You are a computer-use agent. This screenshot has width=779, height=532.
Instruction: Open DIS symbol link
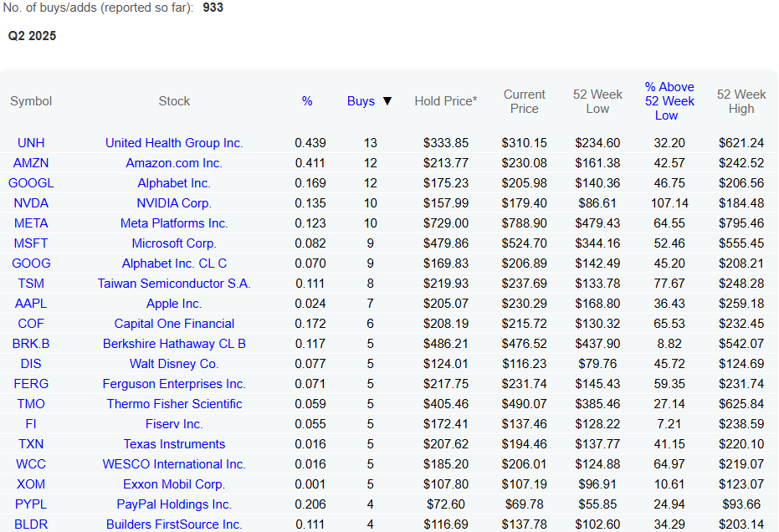click(x=31, y=364)
